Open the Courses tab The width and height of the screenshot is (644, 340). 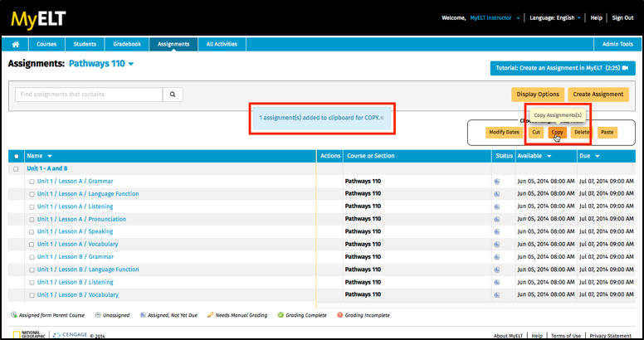(x=46, y=44)
